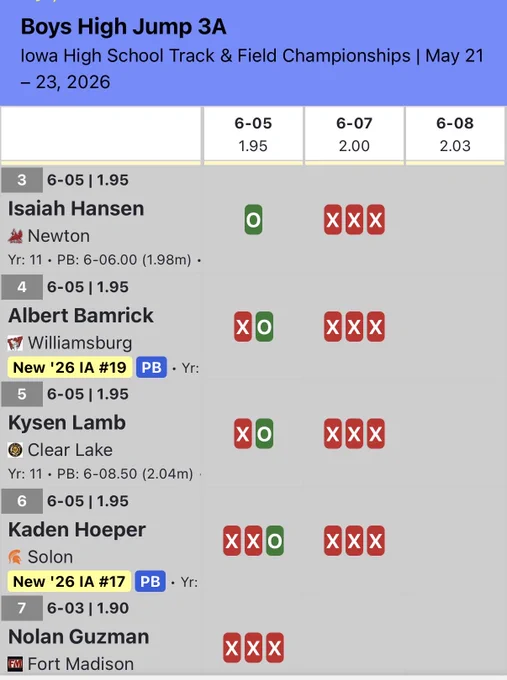This screenshot has width=507, height=680.
Task: Click Kaden Hoeper's blue PB badge
Action: pos(150,581)
